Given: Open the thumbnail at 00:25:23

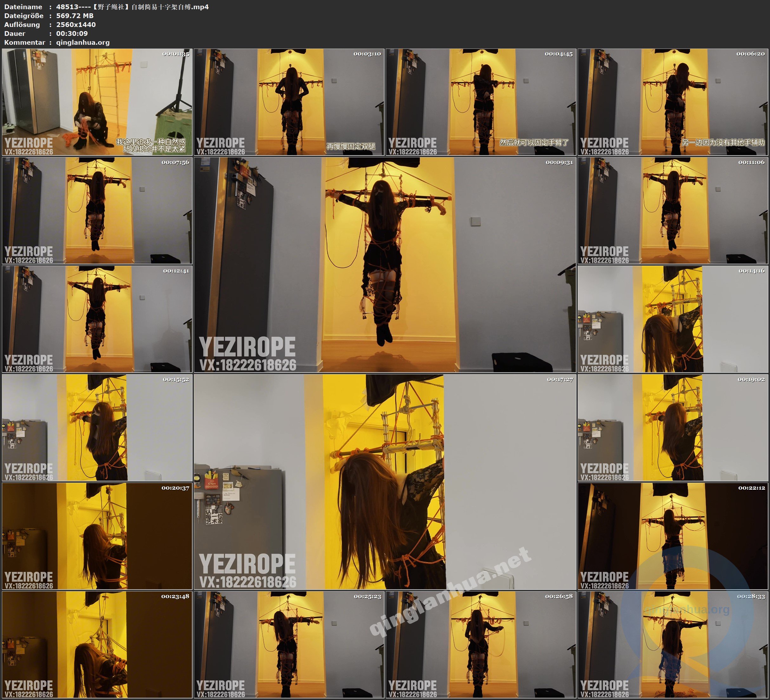Looking at the screenshot, I should pos(289,644).
